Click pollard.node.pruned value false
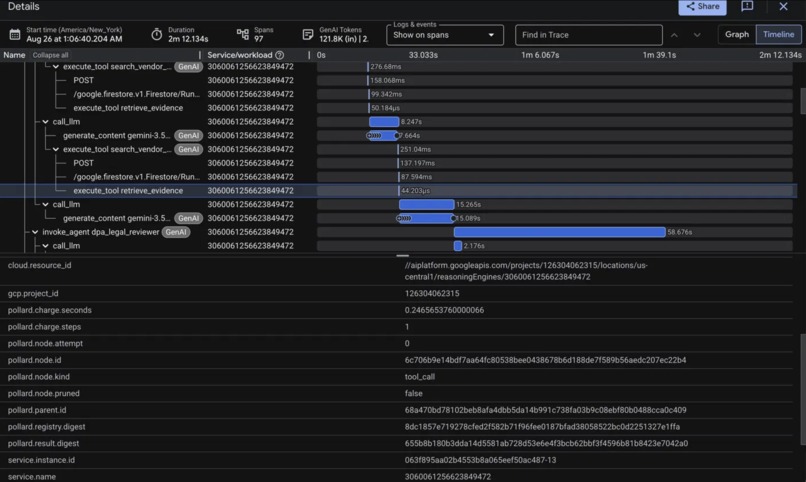 pyautogui.click(x=413, y=394)
